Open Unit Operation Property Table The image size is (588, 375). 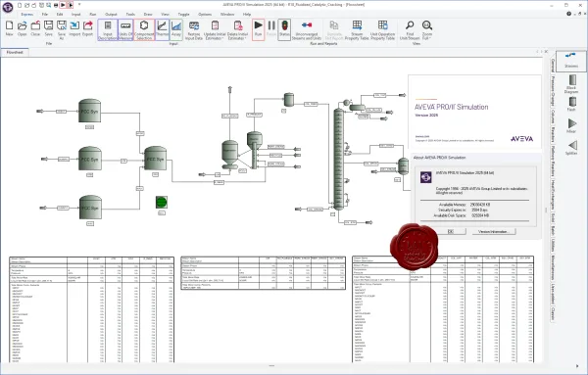tap(382, 30)
